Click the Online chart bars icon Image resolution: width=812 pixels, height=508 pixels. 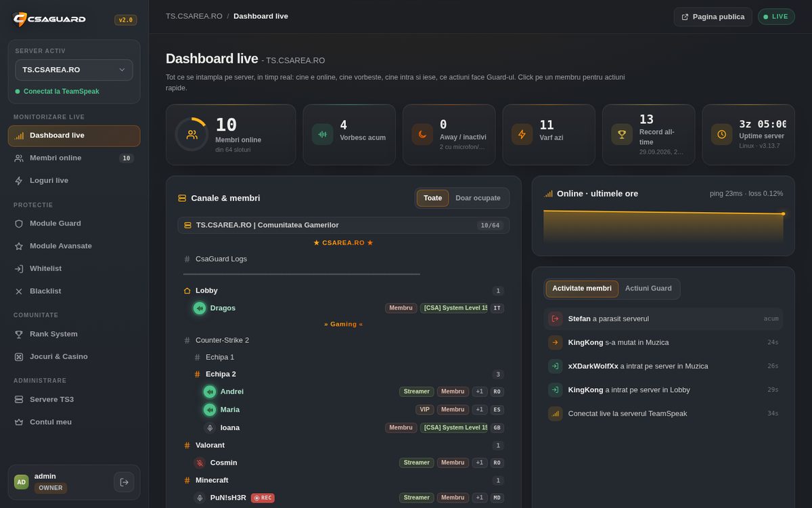tap(548, 194)
